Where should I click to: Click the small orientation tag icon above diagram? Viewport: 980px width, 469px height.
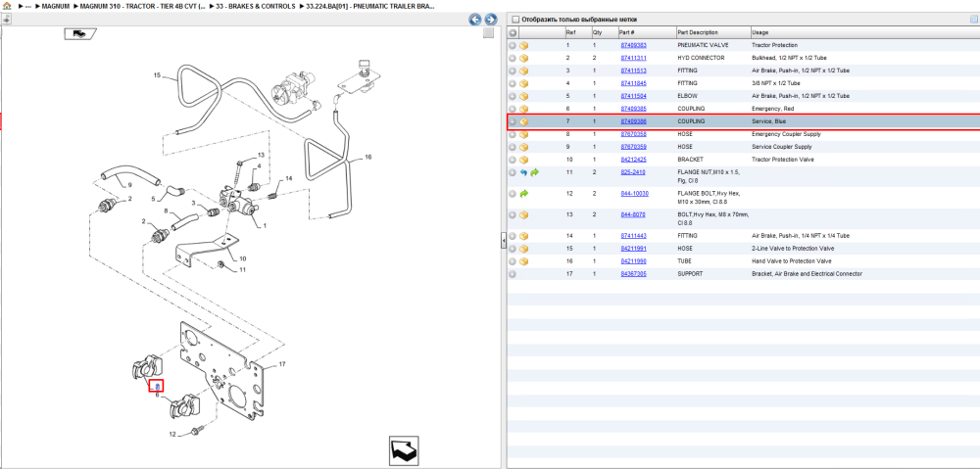tap(78, 33)
